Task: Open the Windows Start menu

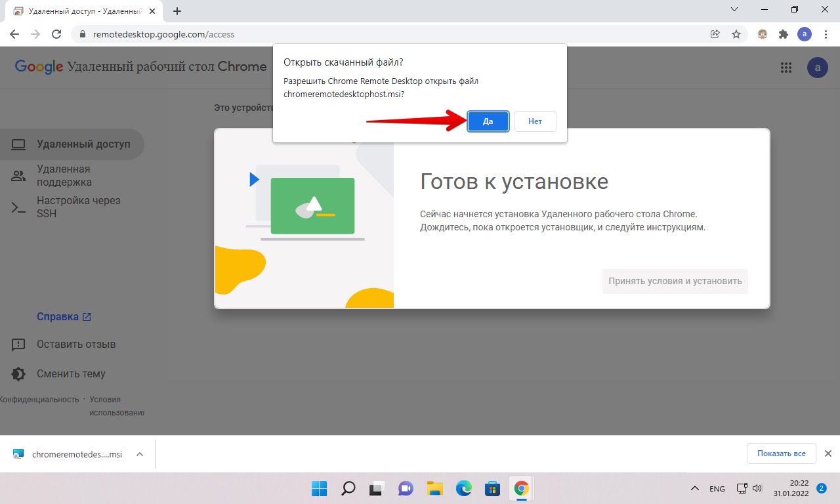Action: point(319,488)
